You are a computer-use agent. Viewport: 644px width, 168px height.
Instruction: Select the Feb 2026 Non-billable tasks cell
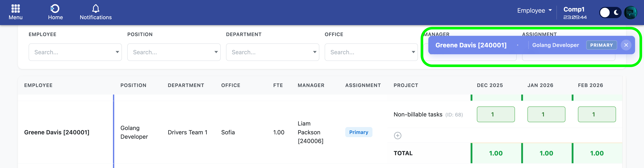click(596, 114)
